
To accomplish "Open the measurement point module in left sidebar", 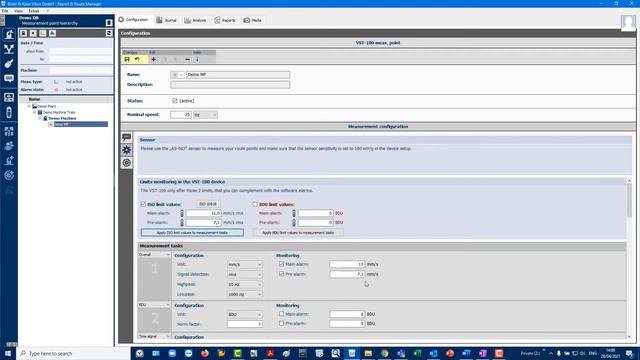I will click(x=9, y=34).
